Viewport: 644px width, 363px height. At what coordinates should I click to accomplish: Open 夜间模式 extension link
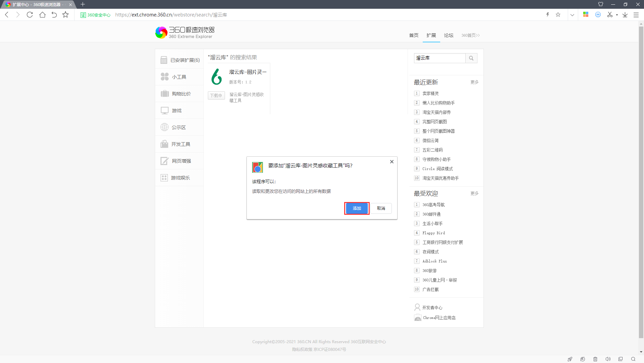[430, 252]
